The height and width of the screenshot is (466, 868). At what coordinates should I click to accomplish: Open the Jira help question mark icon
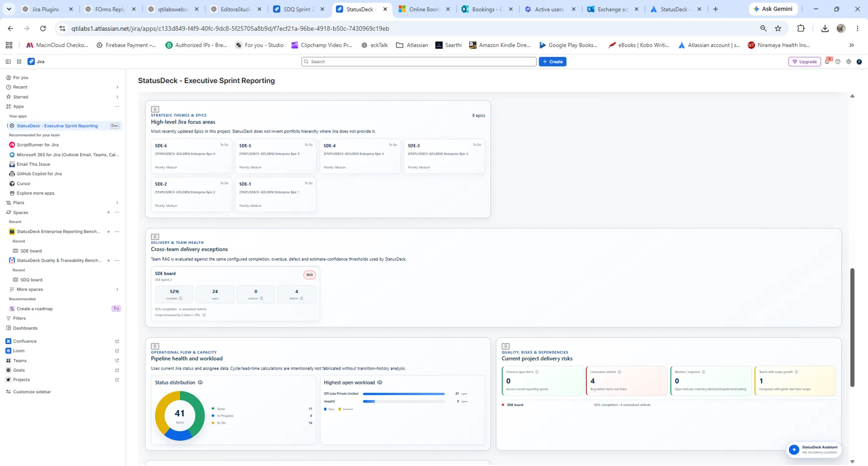pyautogui.click(x=838, y=62)
